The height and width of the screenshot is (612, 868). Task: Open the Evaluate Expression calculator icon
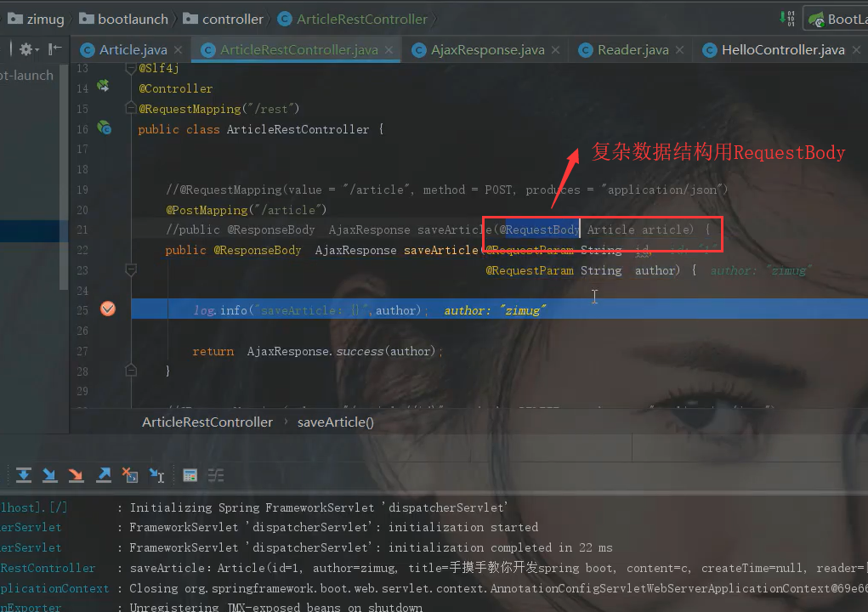click(190, 475)
